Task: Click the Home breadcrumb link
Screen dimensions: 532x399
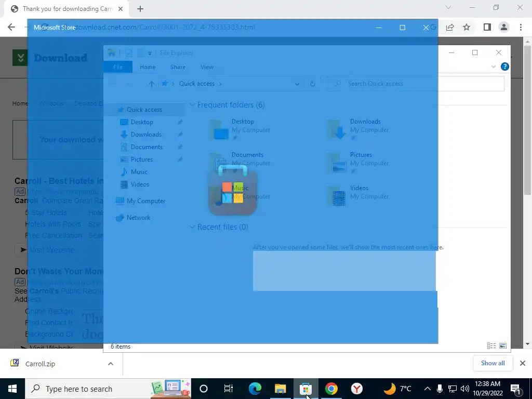Action: click(20, 103)
